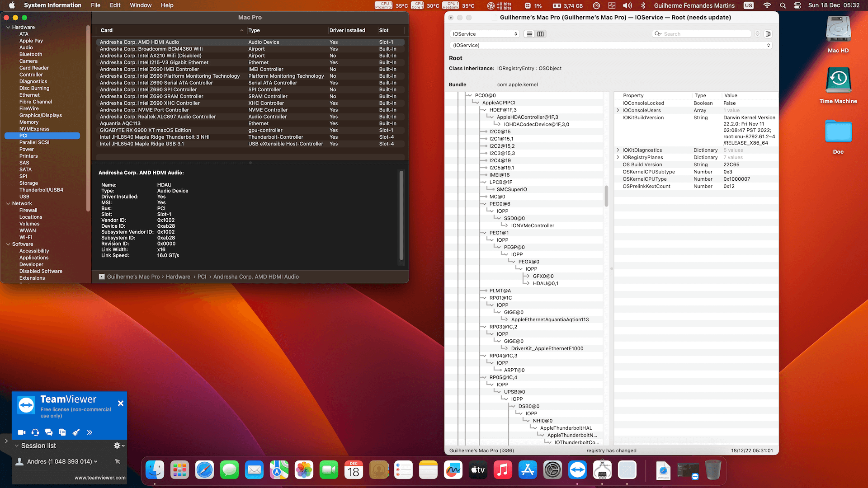
Task: Toggle remote control cursor for Andres
Action: pos(118,461)
